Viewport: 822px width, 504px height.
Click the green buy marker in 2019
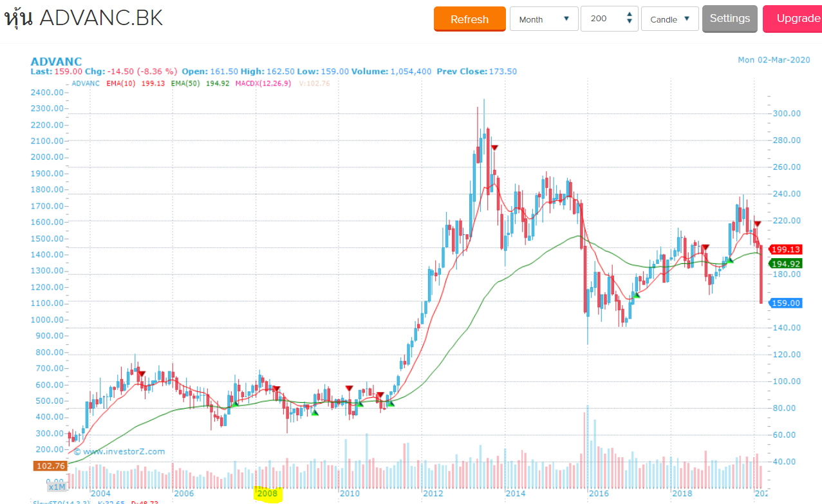[x=729, y=260]
